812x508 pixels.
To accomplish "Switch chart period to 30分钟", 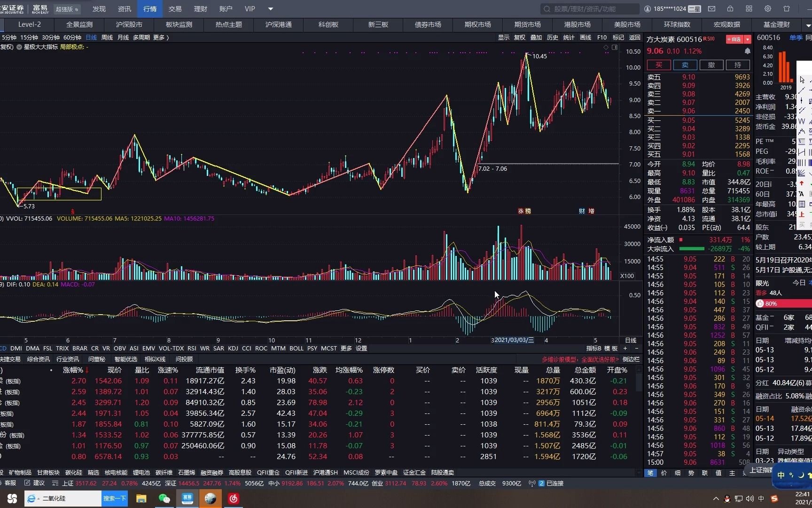I will 51,38.
